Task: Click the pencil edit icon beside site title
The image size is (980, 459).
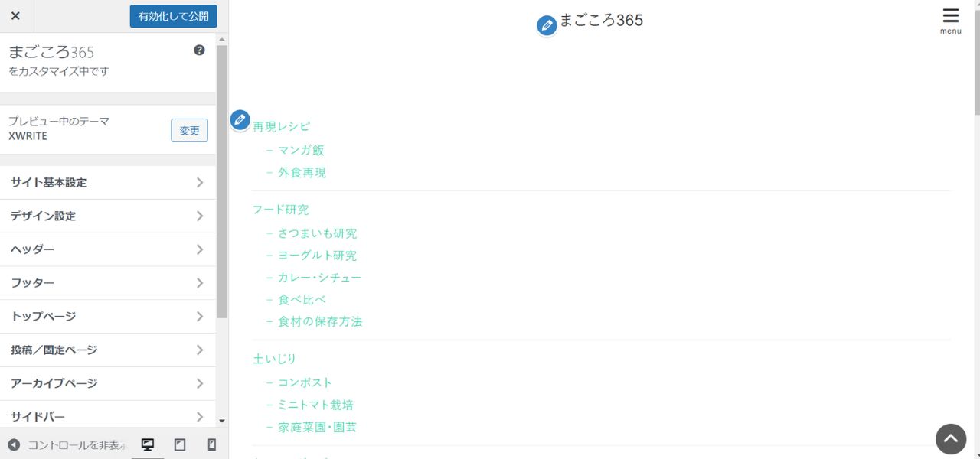Action: pyautogui.click(x=546, y=26)
